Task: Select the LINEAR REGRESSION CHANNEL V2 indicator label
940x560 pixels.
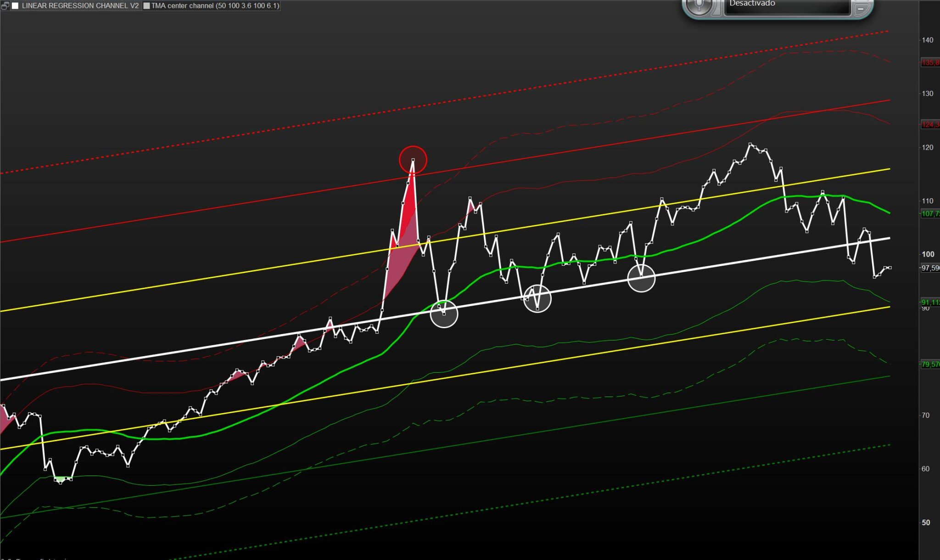Action: click(80, 6)
